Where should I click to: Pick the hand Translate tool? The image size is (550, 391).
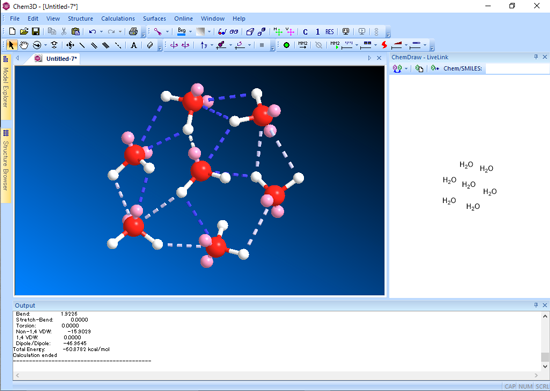[x=24, y=45]
